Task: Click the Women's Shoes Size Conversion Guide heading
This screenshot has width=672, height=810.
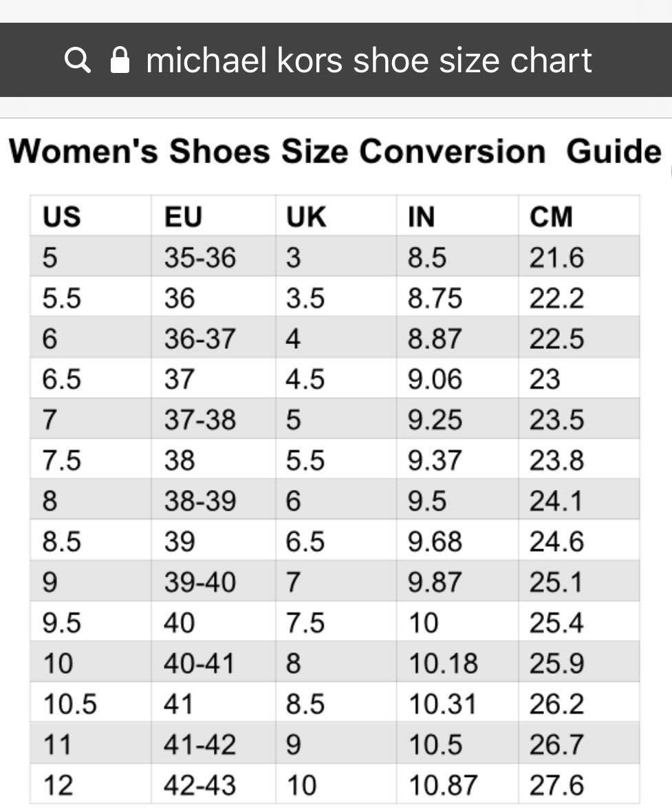Action: pyautogui.click(x=336, y=151)
